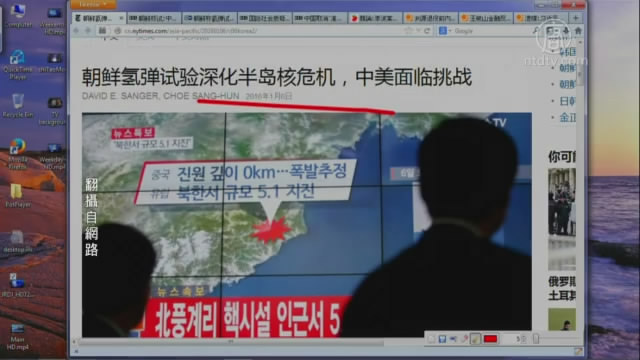Open the orange Firefox menu button
Viewport: 640px width, 360px height.
coord(93,4)
